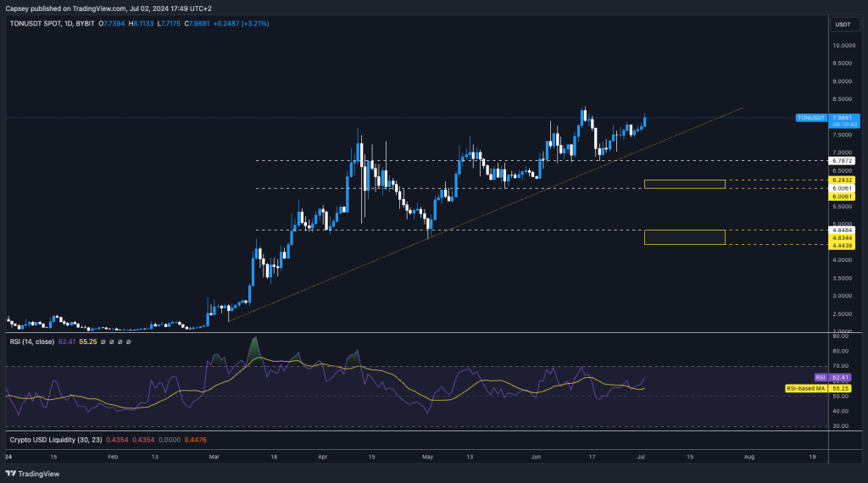Click the RSI value 62.41 in legend
Screen dimensions: 868x483
[x=66, y=341]
